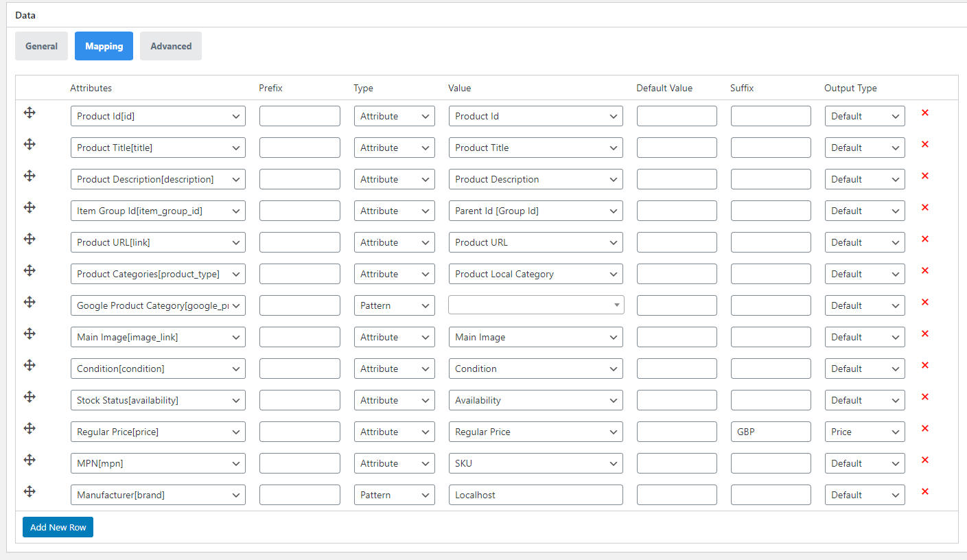Click the move handle for Condition row
The image size is (967, 560).
click(x=30, y=365)
